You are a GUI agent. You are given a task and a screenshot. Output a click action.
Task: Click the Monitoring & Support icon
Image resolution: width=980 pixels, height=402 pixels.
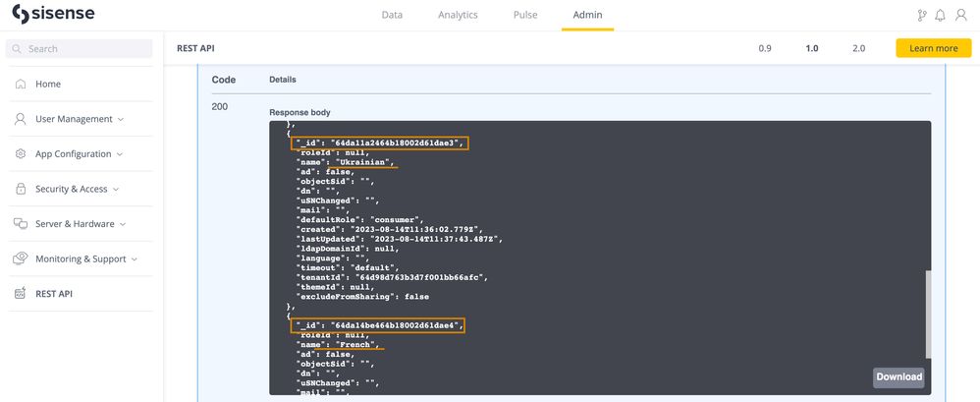[21, 258]
